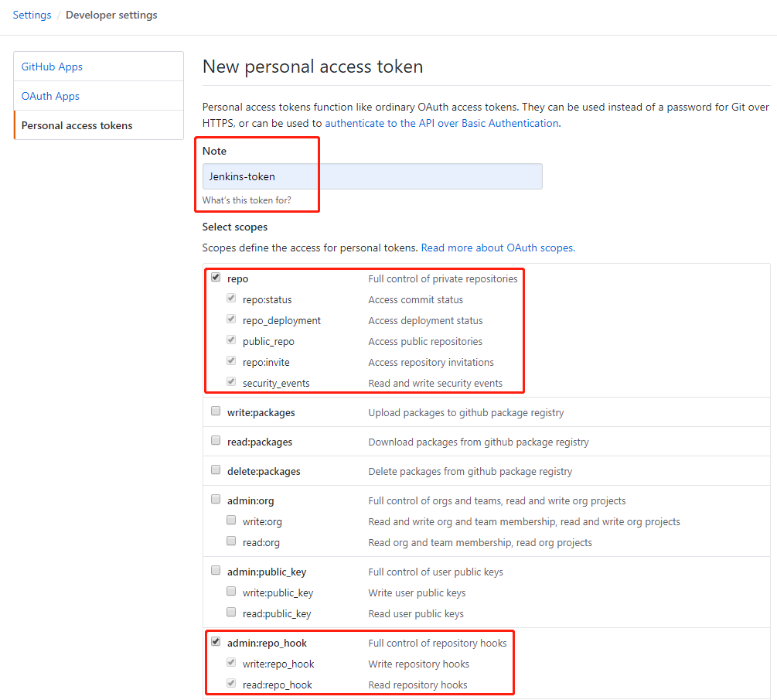The width and height of the screenshot is (777, 700).
Task: Follow the Read more about OAuth scopes link
Action: tap(496, 247)
